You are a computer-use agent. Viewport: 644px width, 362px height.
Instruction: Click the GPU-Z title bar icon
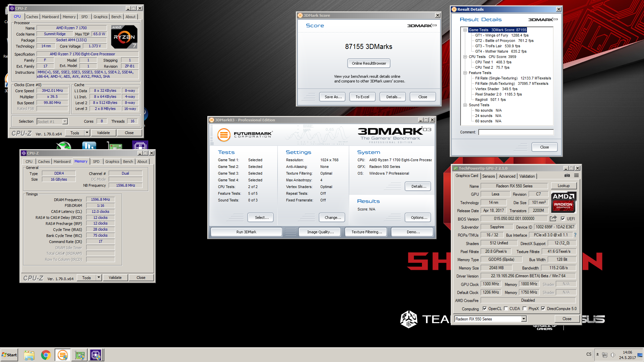point(455,168)
